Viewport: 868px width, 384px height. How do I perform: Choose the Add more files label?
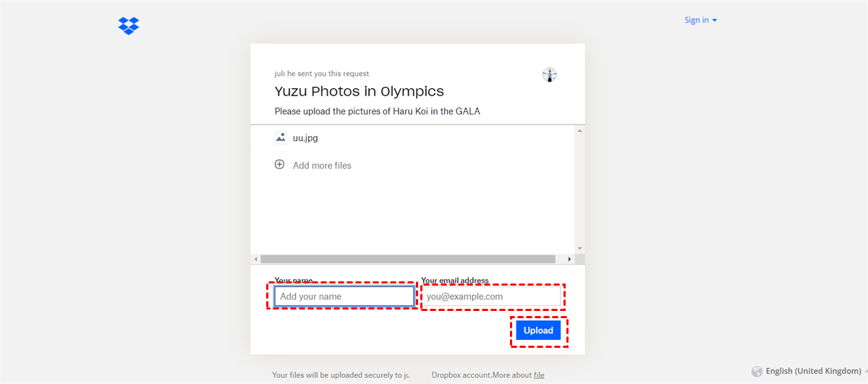tap(322, 166)
